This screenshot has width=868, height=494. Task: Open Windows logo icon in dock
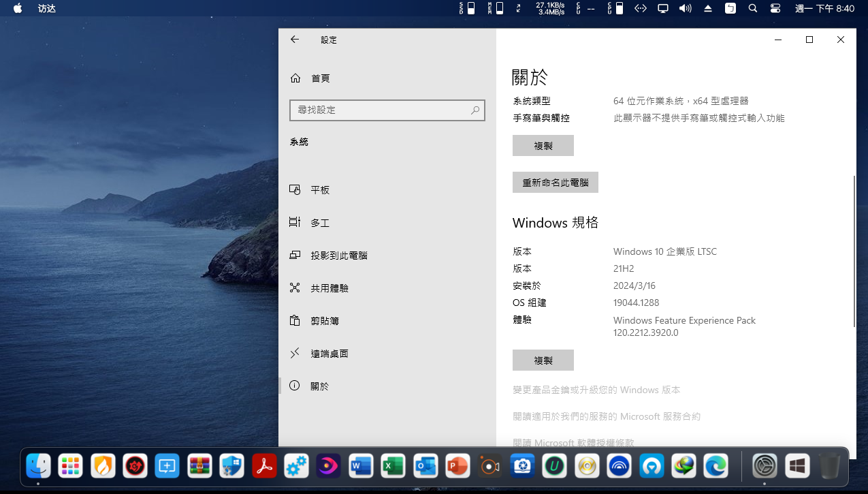[797, 466]
